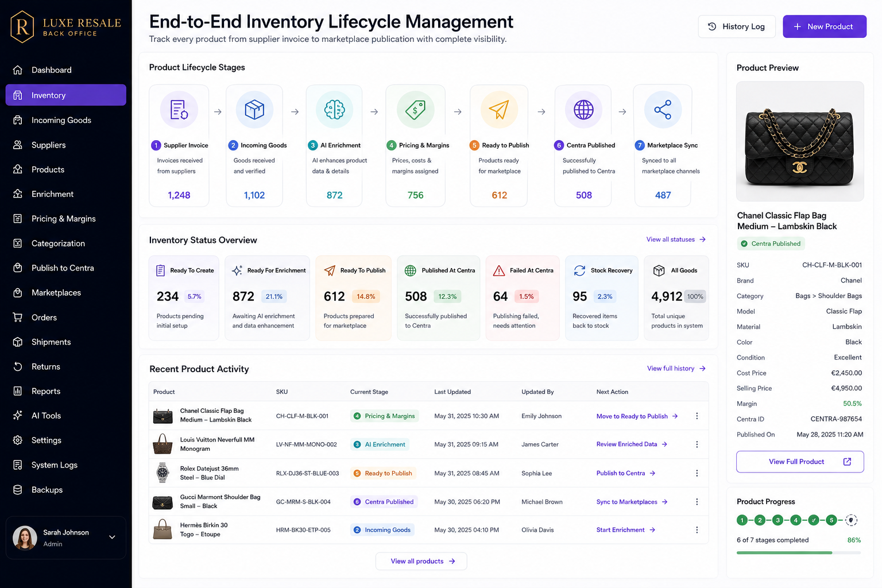This screenshot has width=882, height=588.
Task: Click the unfinished final progress step
Action: [852, 520]
